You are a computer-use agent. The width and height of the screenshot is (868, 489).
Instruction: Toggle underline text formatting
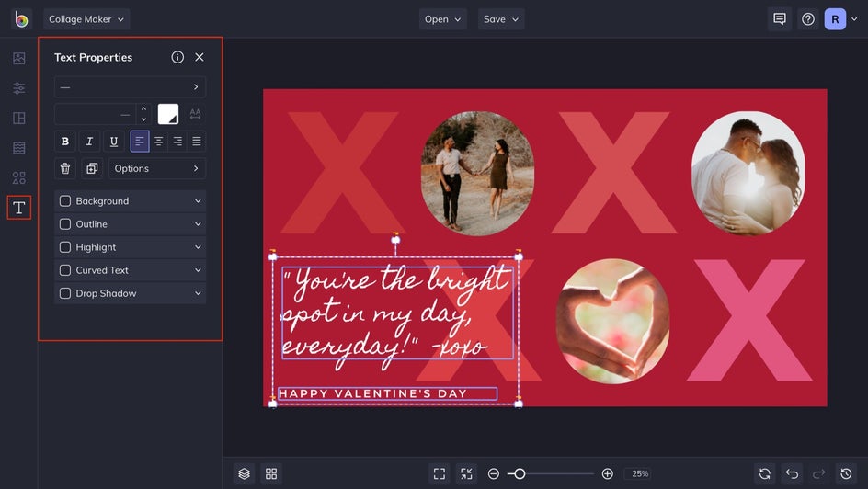pyautogui.click(x=113, y=141)
